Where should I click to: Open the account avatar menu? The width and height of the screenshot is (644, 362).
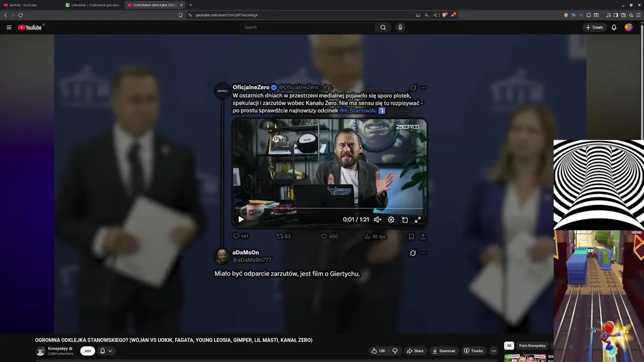[x=628, y=27]
